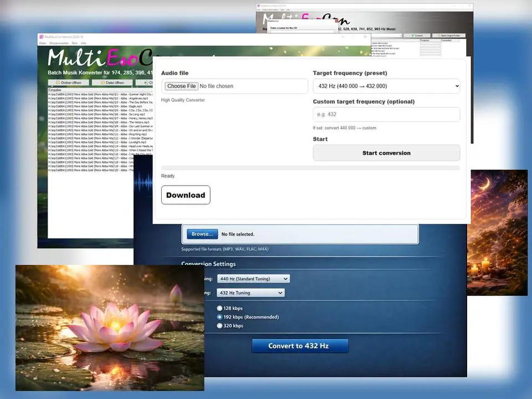Screen dimensions: 532x399
Task: Click the Choose File button
Action: click(181, 86)
